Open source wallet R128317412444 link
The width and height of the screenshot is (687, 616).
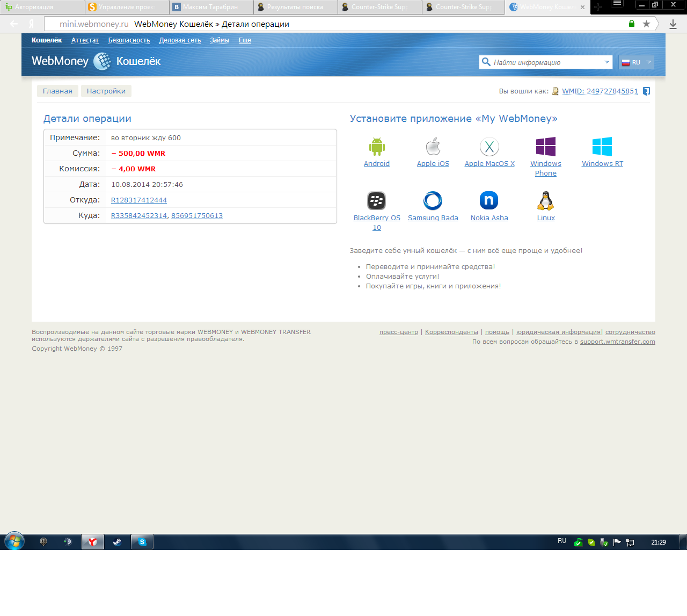139,200
